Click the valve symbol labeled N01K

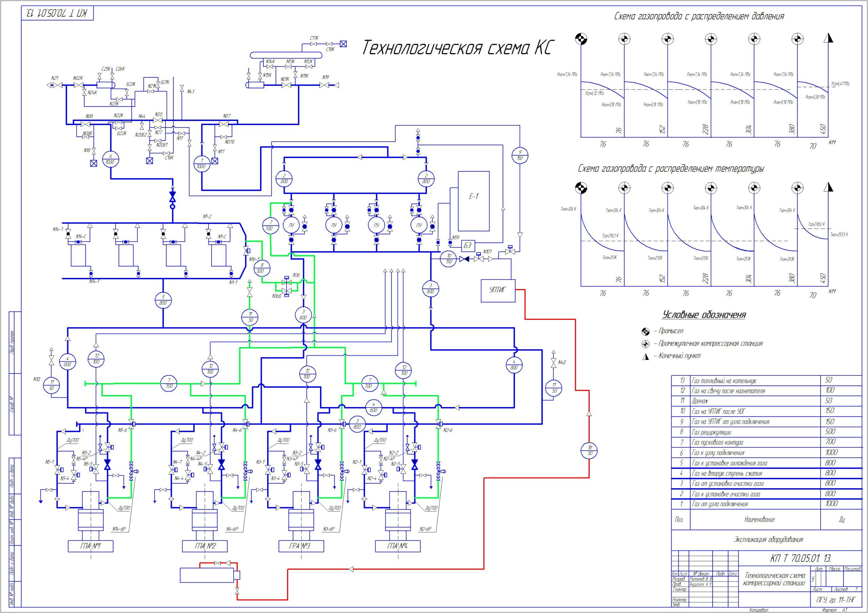coord(286,86)
